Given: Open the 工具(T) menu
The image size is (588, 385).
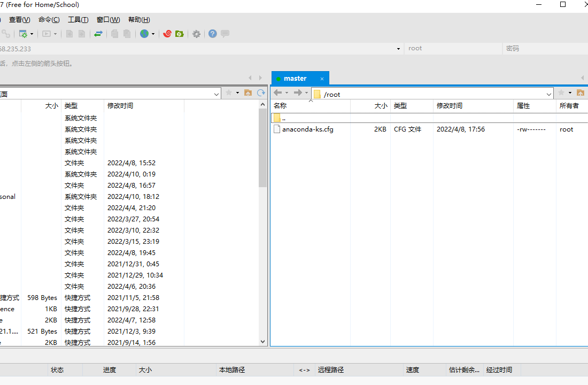Looking at the screenshot, I should (78, 20).
